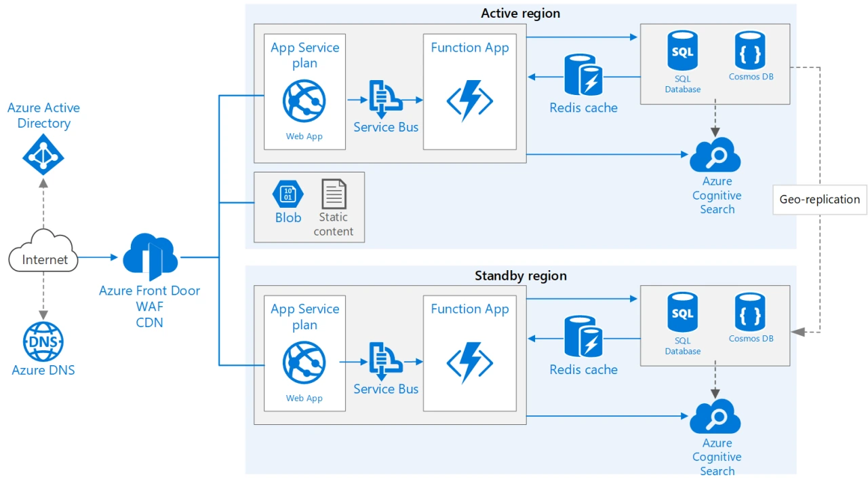Open the SQL Database icon in Active region
868x484 pixels.
point(682,50)
